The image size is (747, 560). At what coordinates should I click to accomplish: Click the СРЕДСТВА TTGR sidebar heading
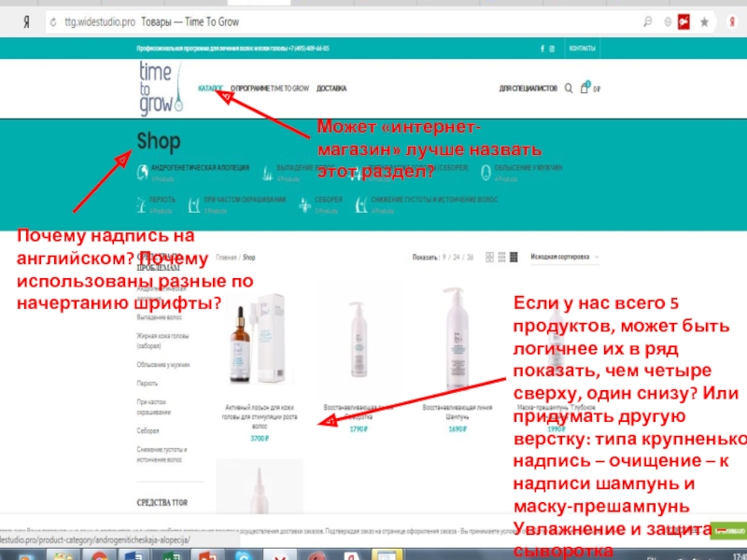point(162,503)
